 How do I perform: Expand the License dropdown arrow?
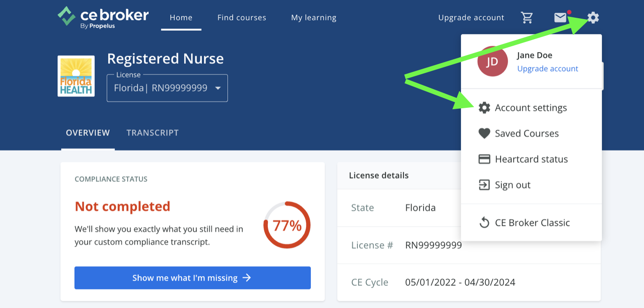[218, 88]
